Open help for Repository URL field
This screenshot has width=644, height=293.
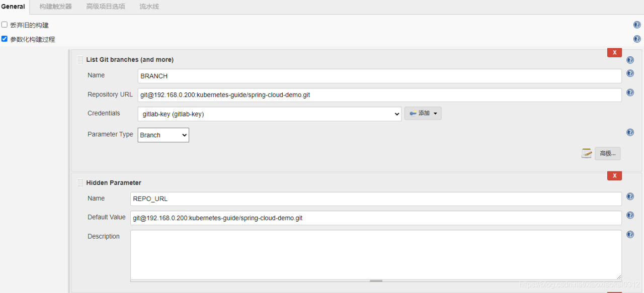click(x=630, y=92)
